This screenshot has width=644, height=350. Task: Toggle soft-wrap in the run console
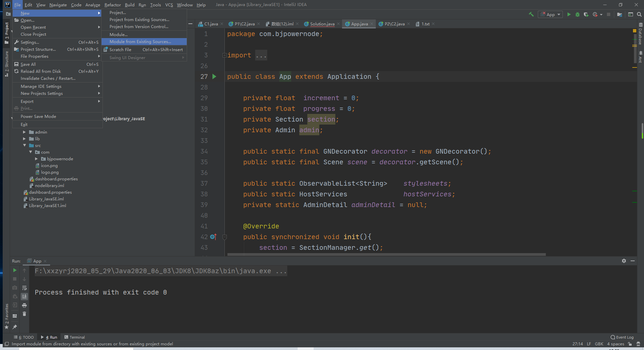pos(24,288)
